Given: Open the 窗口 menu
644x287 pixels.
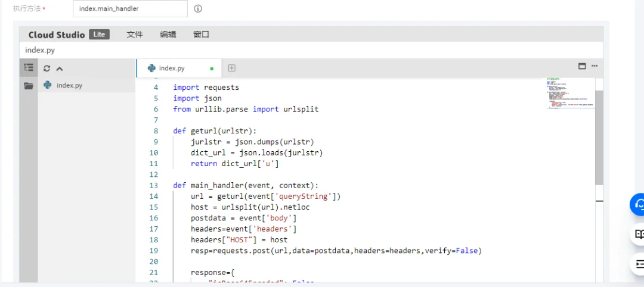Looking at the screenshot, I should coord(202,35).
